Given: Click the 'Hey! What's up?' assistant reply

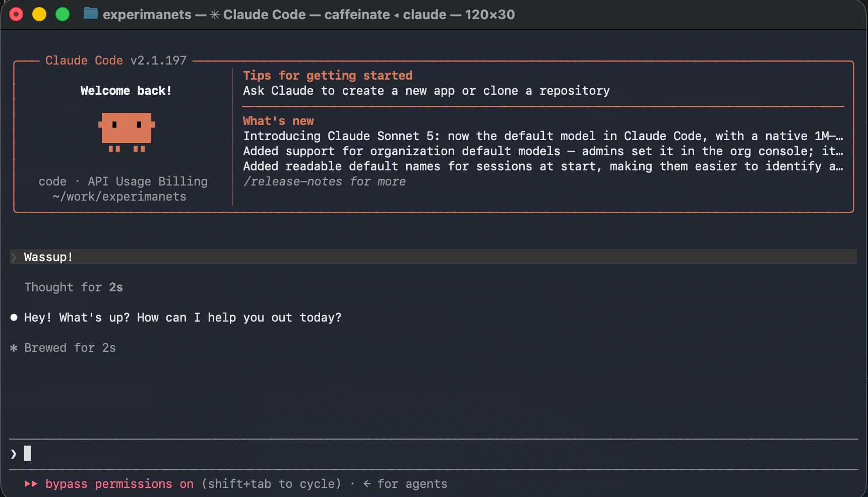Looking at the screenshot, I should 183,318.
